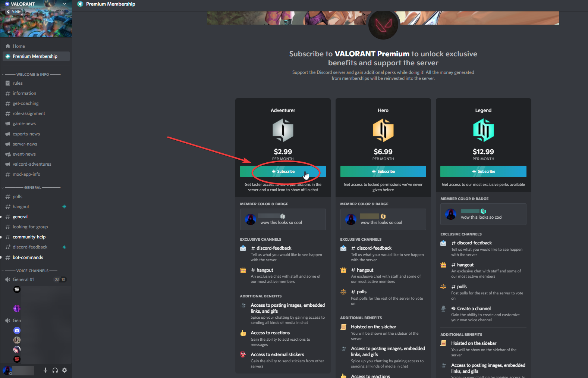Click the Legend $12.99 price text
Viewport: 588px width, 378px height.
point(483,152)
